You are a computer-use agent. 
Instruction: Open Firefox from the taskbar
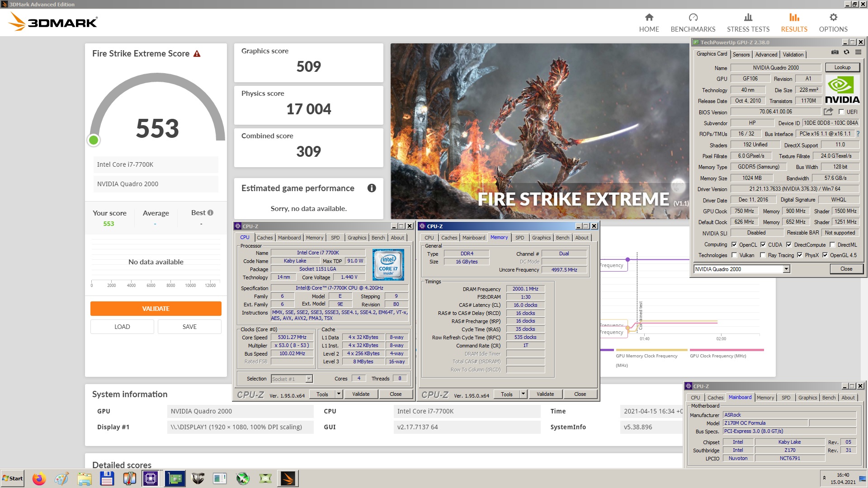[39, 478]
